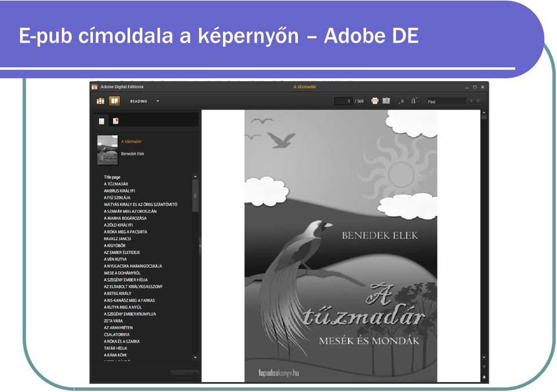Go to 'A BÁBA KÖVE' chapter
Viewport: 557px width, 392px height.
click(115, 355)
